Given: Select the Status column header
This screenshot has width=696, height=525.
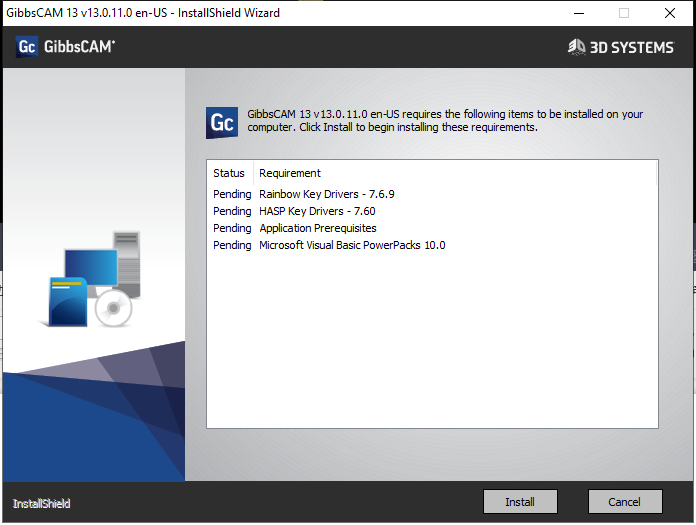Looking at the screenshot, I should 229,173.
